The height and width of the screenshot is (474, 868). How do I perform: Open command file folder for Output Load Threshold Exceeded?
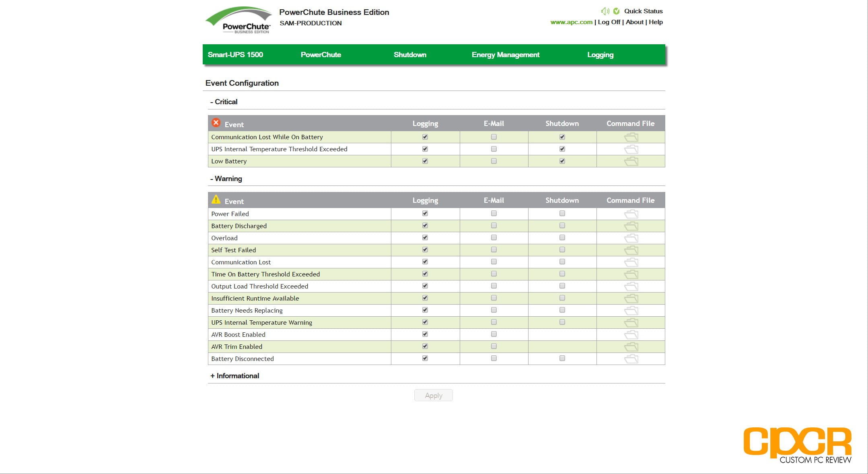click(631, 286)
